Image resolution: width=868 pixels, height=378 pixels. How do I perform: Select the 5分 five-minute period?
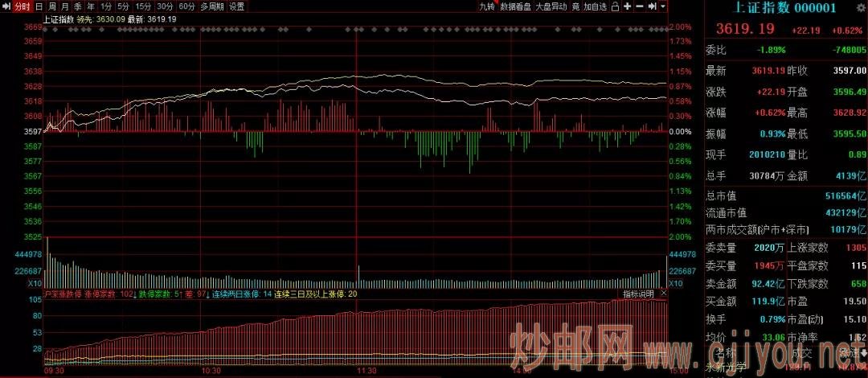[123, 6]
